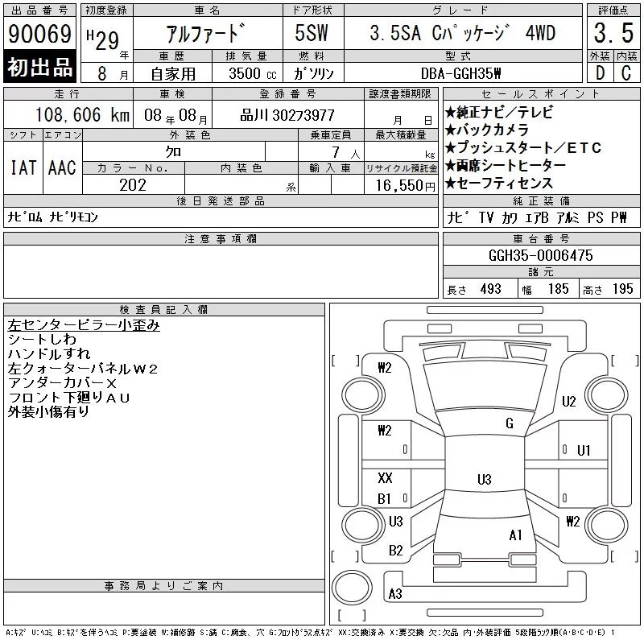
Task: Select inspector note 左クォーターパネルW2
Action: coord(83,369)
